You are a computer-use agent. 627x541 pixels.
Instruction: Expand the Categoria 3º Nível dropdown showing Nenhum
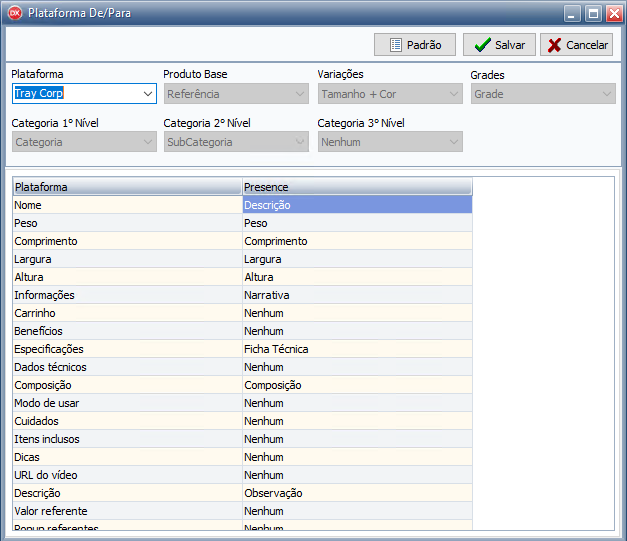(390, 142)
